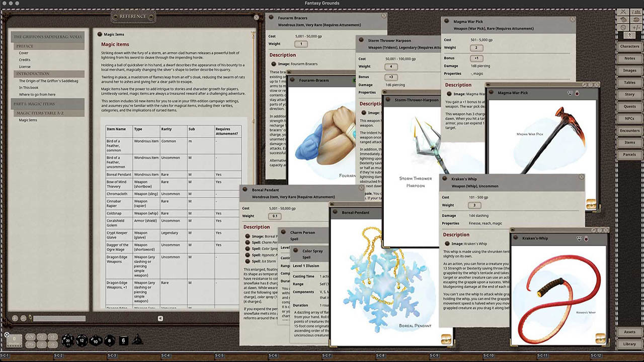Enable the DIS disadvantage toggle

(31, 344)
